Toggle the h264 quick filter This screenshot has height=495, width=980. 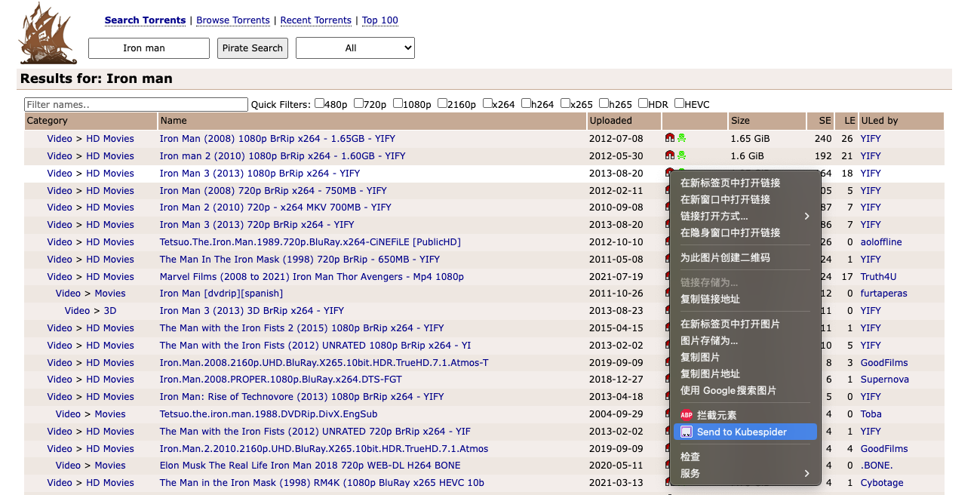pos(526,103)
